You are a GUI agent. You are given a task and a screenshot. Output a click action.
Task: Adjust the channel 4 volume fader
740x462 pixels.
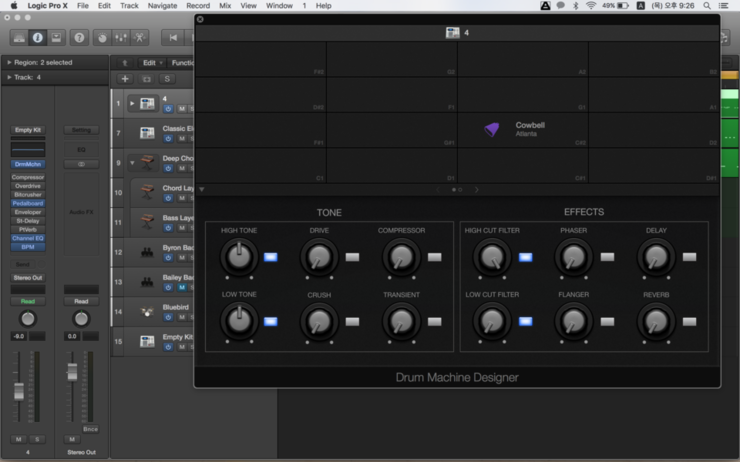(x=18, y=391)
